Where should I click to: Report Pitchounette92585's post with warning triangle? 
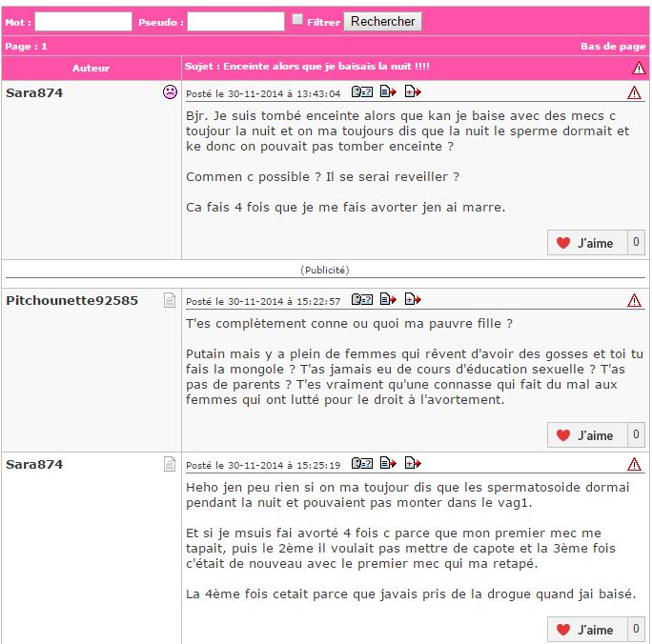tap(634, 300)
